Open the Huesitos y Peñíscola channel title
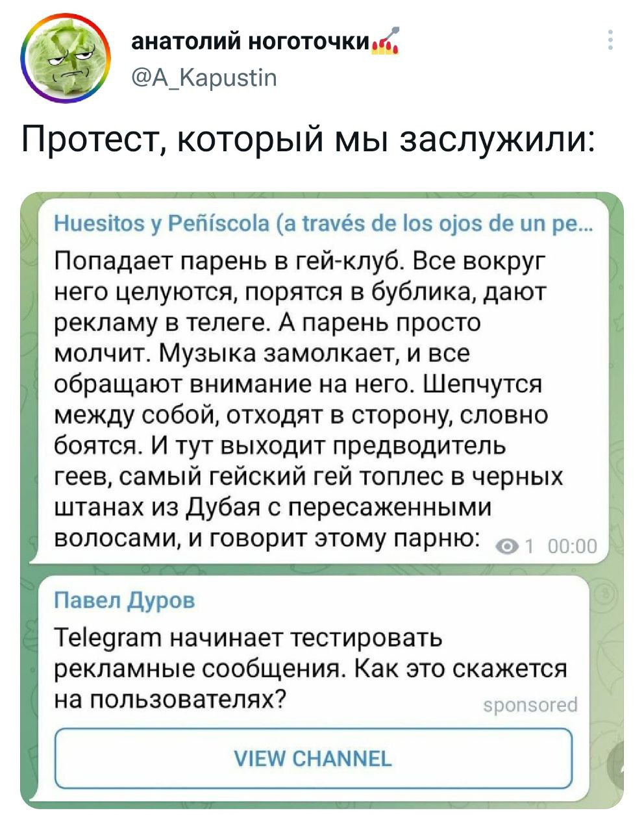The width and height of the screenshot is (644, 831). (322, 224)
